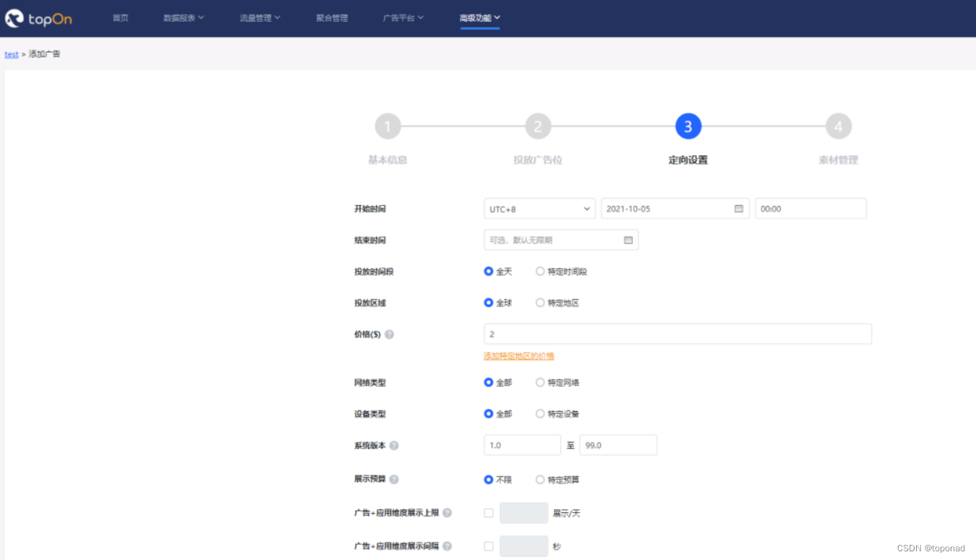Screen dimensions: 976x560
Task: Click the topOn logo
Action: 39,18
